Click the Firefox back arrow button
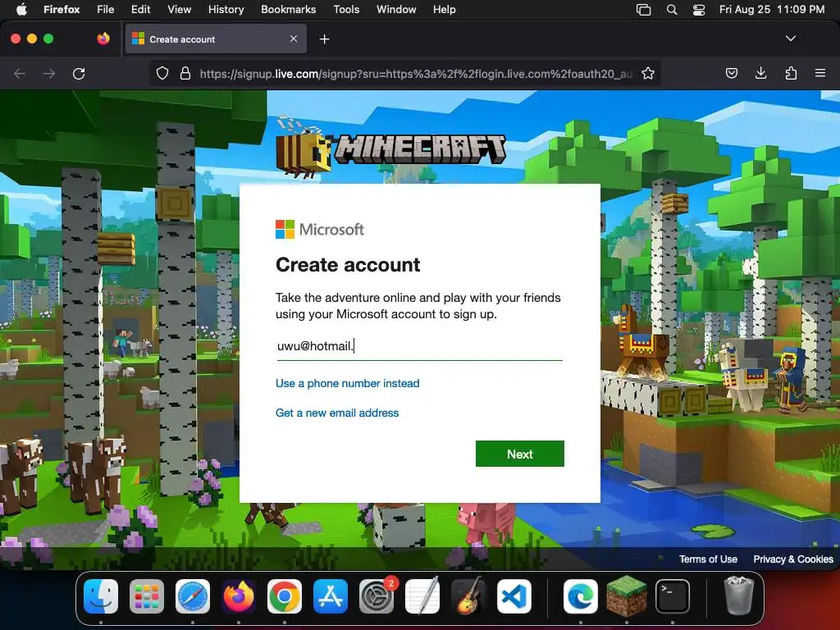 pos(20,73)
